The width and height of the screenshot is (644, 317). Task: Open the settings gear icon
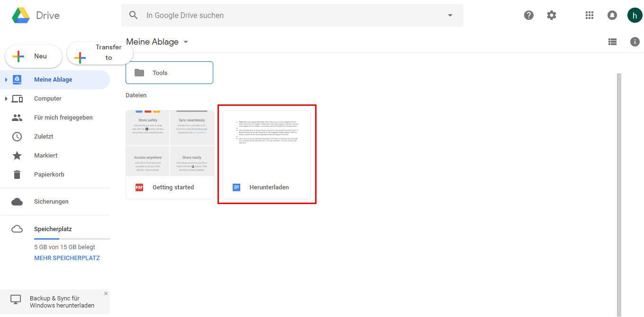point(552,15)
